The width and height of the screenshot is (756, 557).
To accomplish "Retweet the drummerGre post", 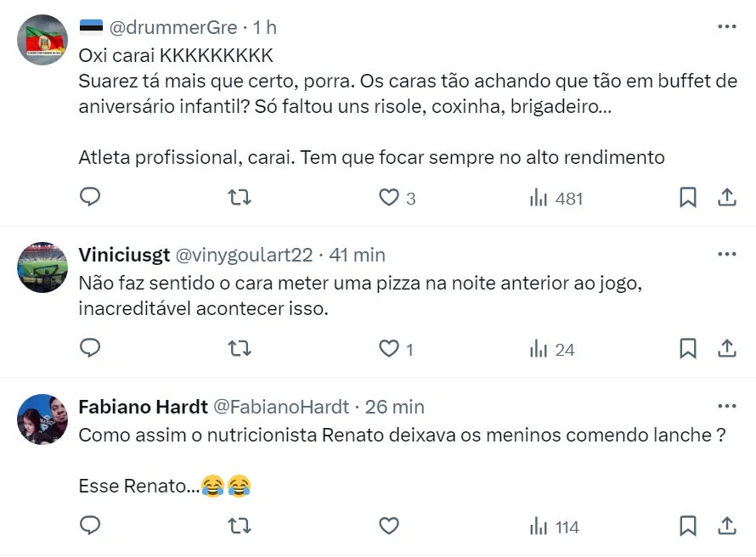I will click(240, 198).
